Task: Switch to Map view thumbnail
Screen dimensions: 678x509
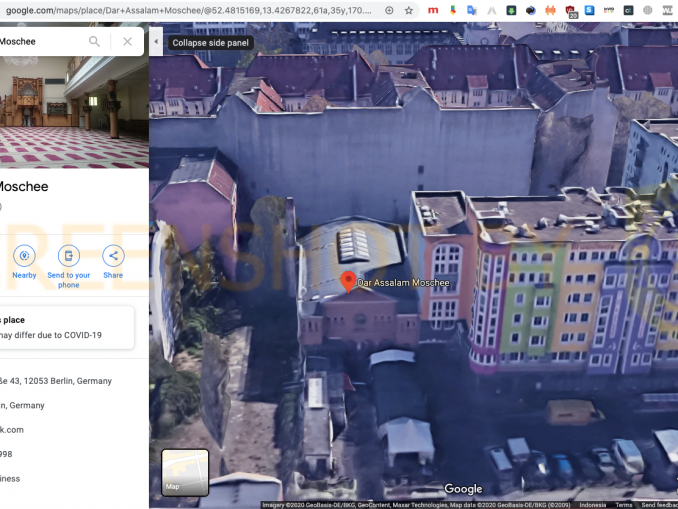Action: coord(185,472)
